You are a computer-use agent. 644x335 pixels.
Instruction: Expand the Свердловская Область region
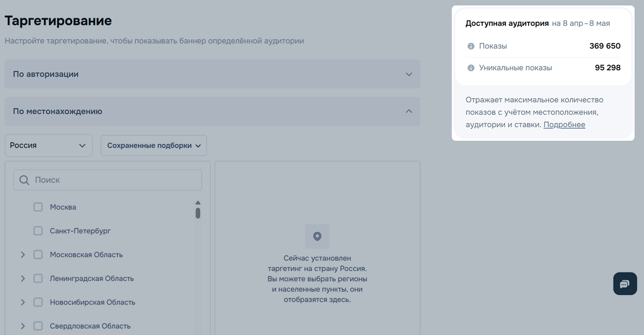coord(23,326)
